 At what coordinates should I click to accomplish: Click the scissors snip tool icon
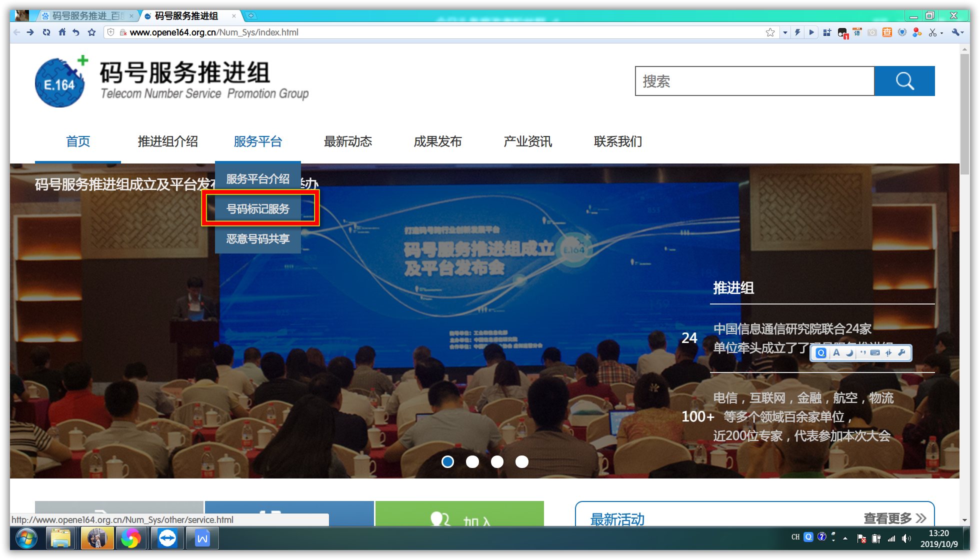[933, 32]
